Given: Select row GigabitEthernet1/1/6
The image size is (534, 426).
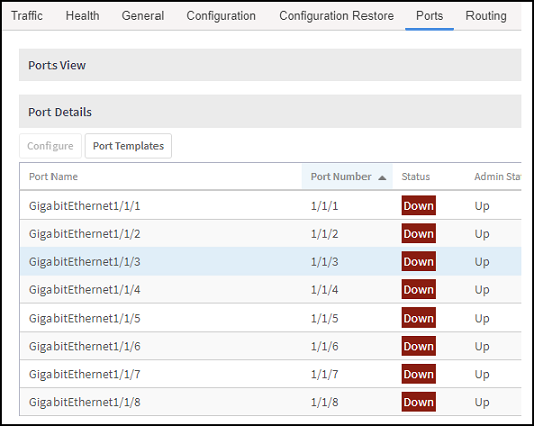Looking at the screenshot, I should (x=270, y=346).
